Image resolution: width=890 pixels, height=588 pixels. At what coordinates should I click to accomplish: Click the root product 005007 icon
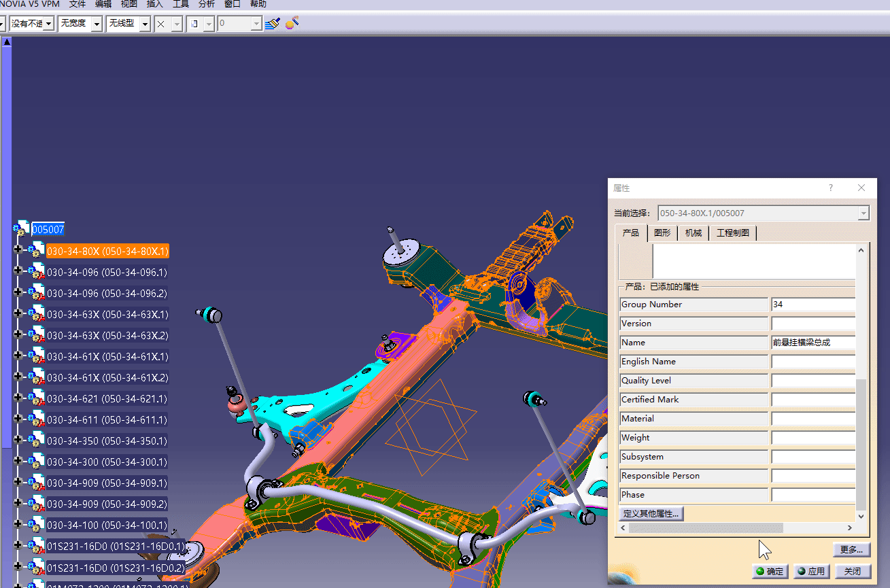[22, 229]
